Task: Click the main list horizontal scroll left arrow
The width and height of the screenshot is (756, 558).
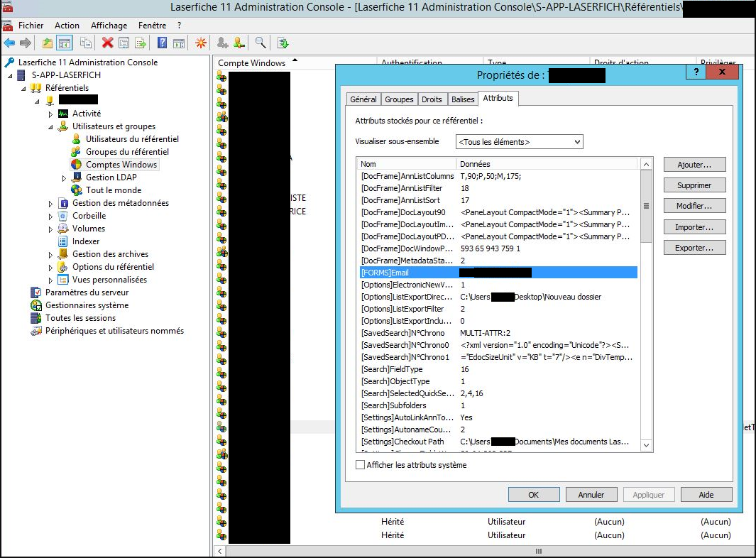Action: (x=220, y=551)
